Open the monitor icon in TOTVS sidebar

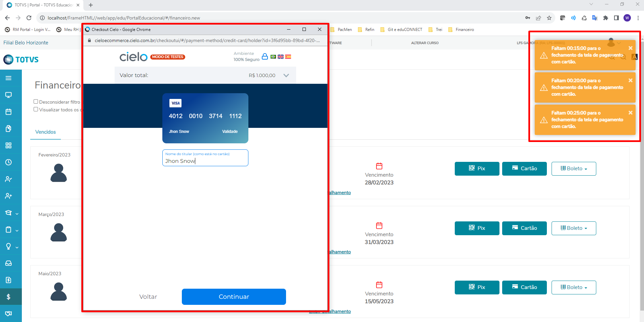tap(9, 95)
